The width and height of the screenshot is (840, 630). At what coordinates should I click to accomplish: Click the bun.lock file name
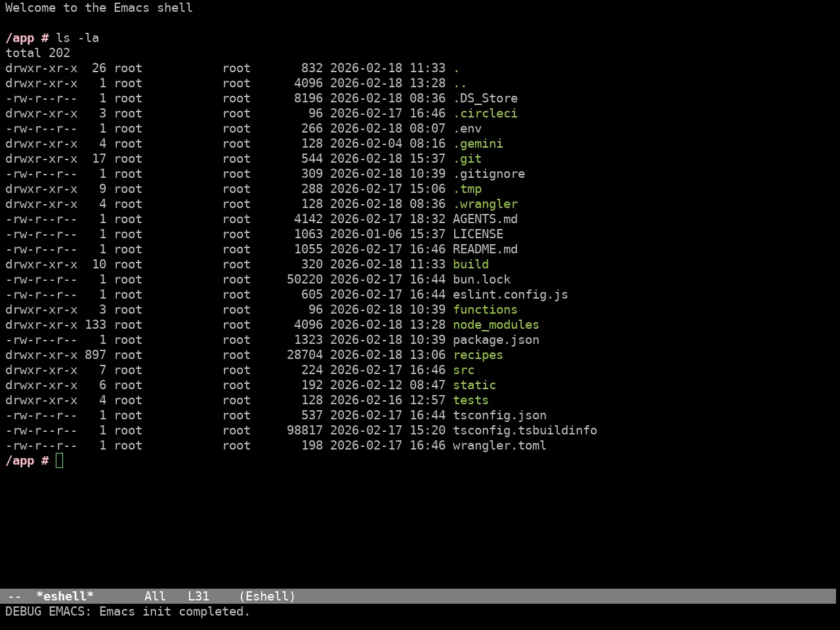click(x=482, y=280)
